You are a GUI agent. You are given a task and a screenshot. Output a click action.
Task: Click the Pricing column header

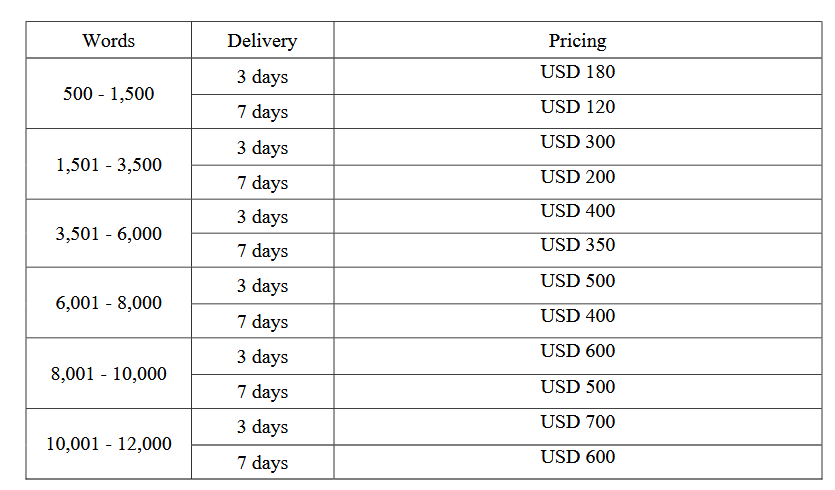tap(577, 41)
